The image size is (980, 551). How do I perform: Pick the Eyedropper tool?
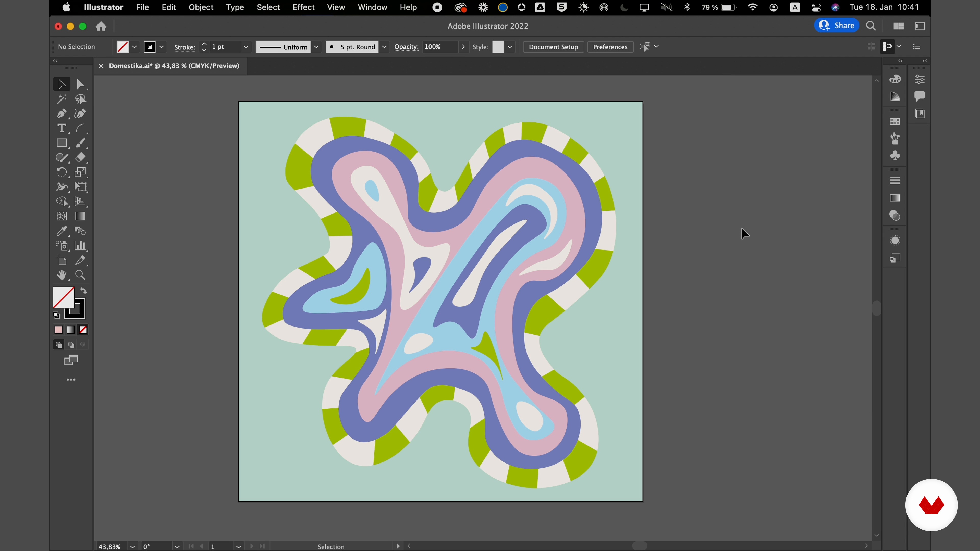coord(61,231)
